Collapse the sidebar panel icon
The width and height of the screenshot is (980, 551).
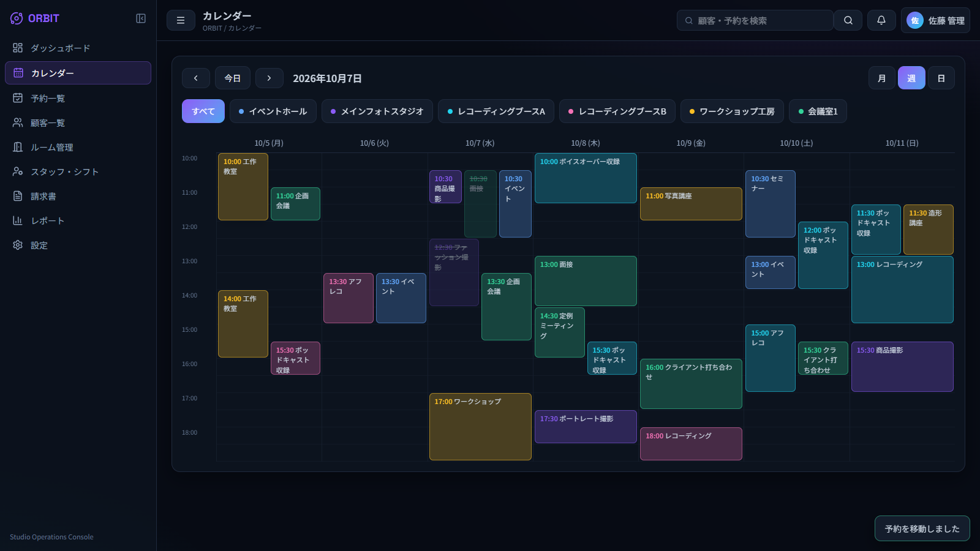point(141,18)
